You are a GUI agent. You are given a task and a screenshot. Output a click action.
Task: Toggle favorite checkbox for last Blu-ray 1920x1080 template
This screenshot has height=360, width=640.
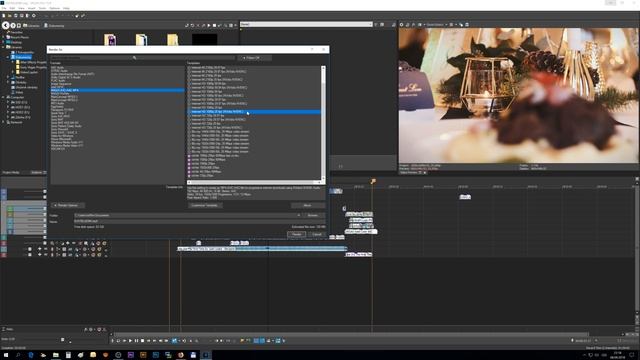click(x=189, y=152)
